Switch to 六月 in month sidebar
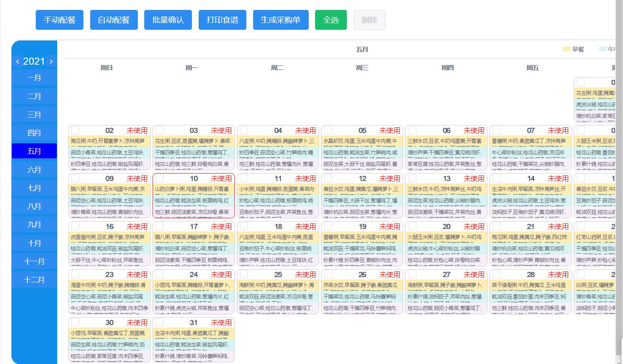This screenshot has height=364, width=623. click(x=34, y=169)
